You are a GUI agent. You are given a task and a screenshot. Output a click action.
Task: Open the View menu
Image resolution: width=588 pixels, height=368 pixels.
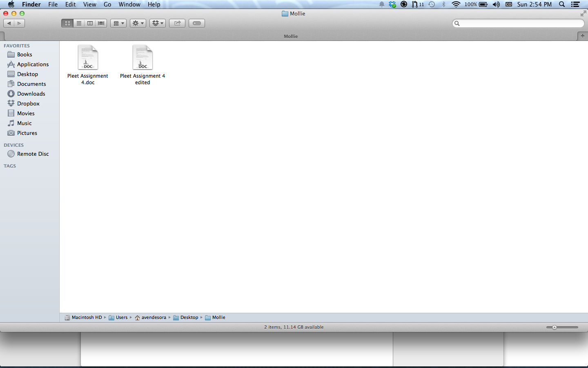(89, 4)
